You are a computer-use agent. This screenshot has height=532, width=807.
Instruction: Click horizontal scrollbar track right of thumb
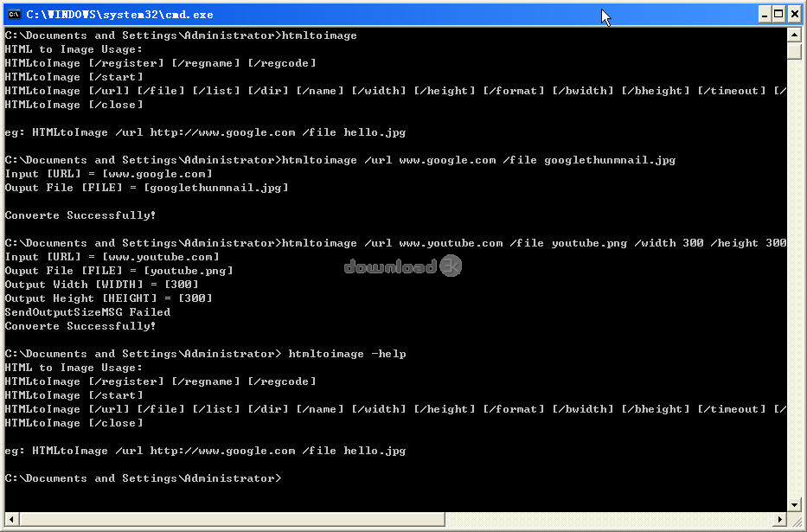click(605, 519)
